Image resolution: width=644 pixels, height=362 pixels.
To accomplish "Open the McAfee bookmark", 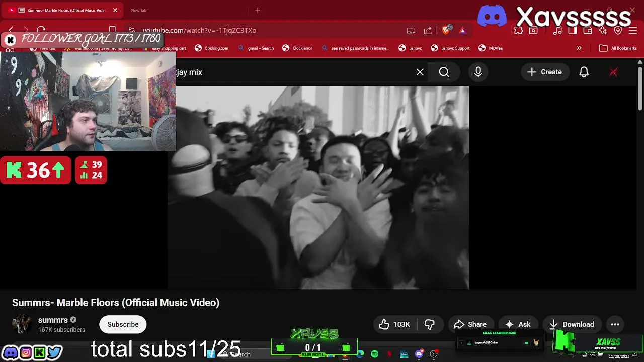I will coord(491,48).
